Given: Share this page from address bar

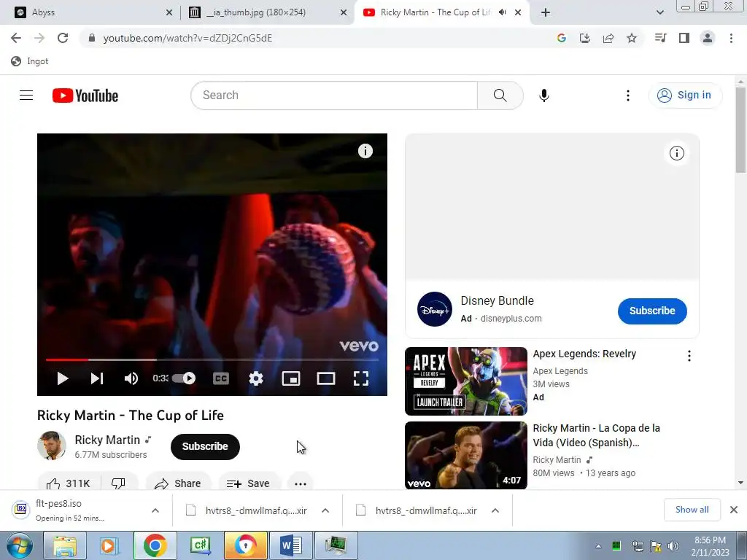Looking at the screenshot, I should coord(608,38).
